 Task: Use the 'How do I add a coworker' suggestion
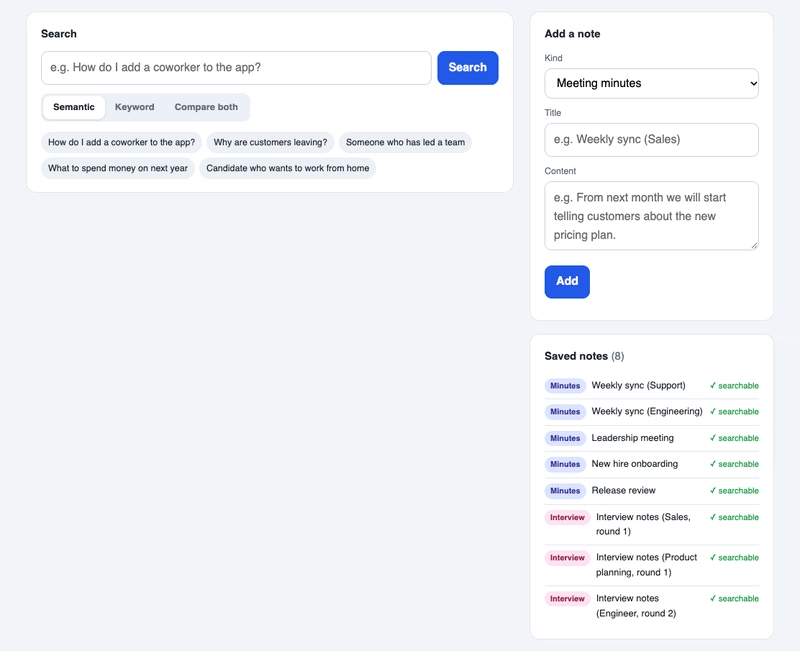[121, 142]
